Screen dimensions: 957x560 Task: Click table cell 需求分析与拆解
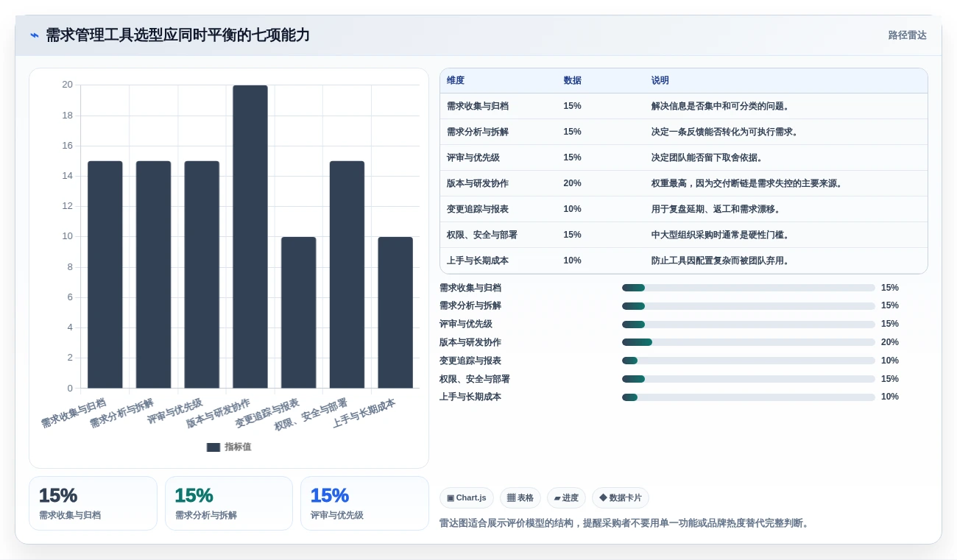[x=478, y=132]
